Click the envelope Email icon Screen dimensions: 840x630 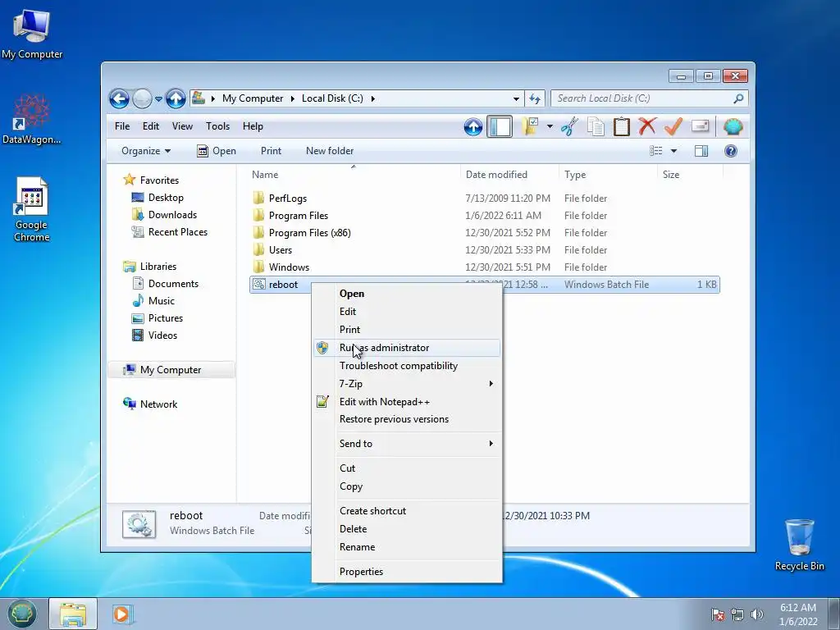(700, 126)
